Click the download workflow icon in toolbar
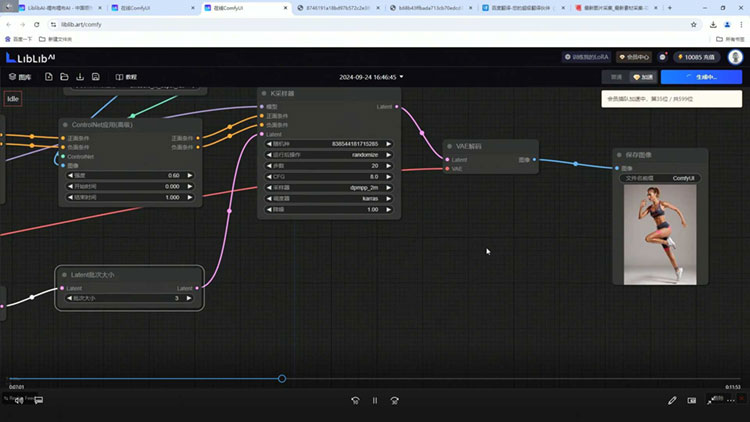750x422 pixels. tap(80, 76)
